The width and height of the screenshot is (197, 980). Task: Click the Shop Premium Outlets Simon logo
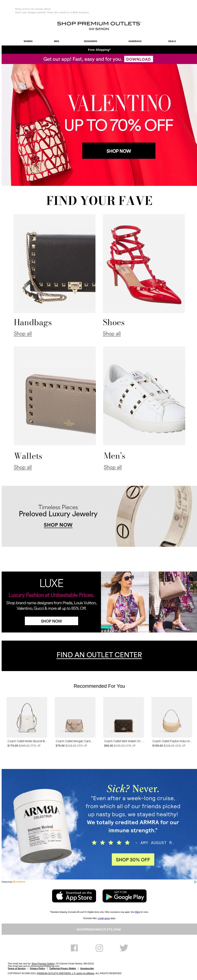click(x=99, y=25)
